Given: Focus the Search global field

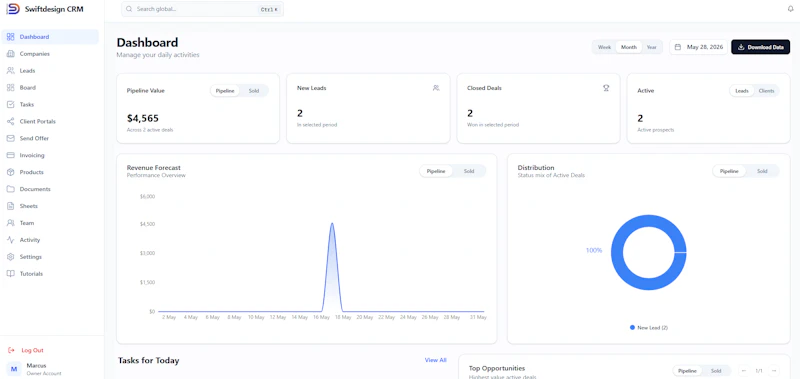Looking at the screenshot, I should click(x=202, y=9).
